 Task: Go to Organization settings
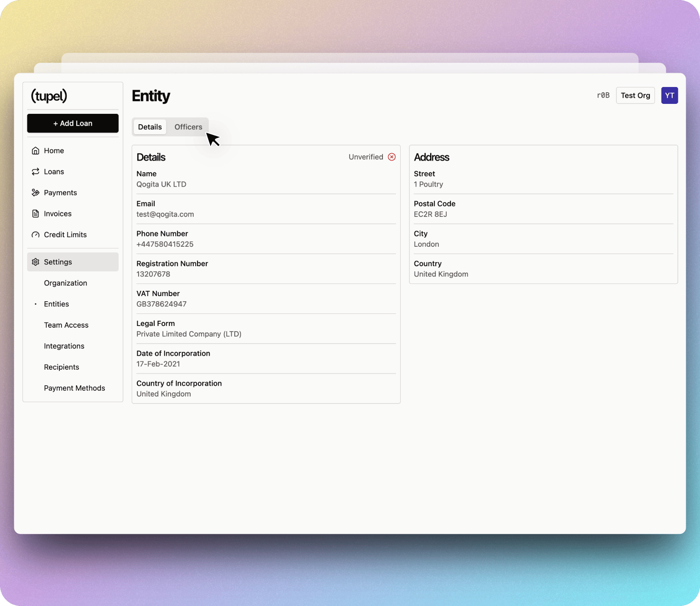pos(65,283)
